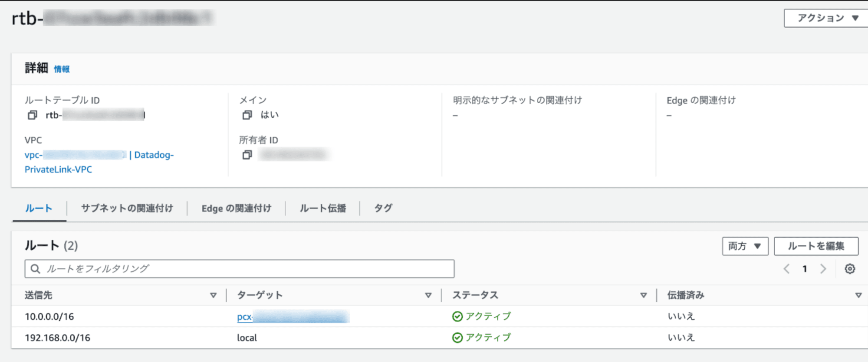Switch to Edge の関連付け tab

coord(237,209)
